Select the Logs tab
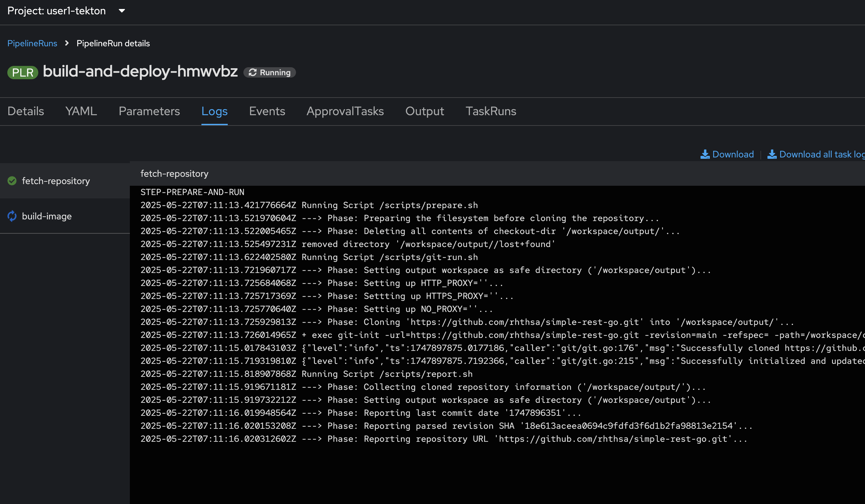This screenshot has height=504, width=865. (x=214, y=111)
